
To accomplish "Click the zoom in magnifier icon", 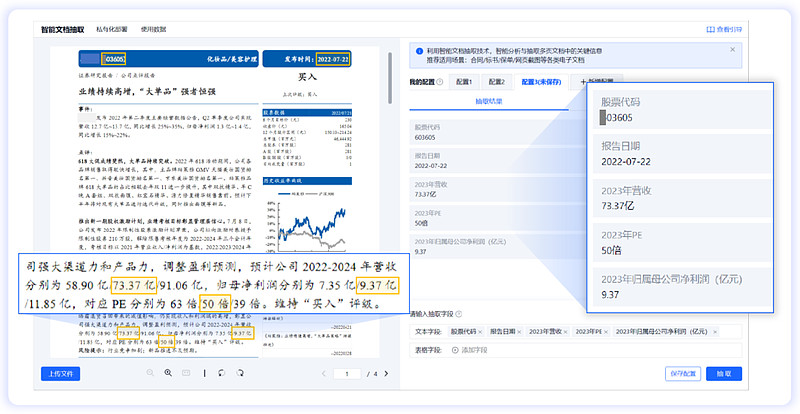I will click(168, 373).
